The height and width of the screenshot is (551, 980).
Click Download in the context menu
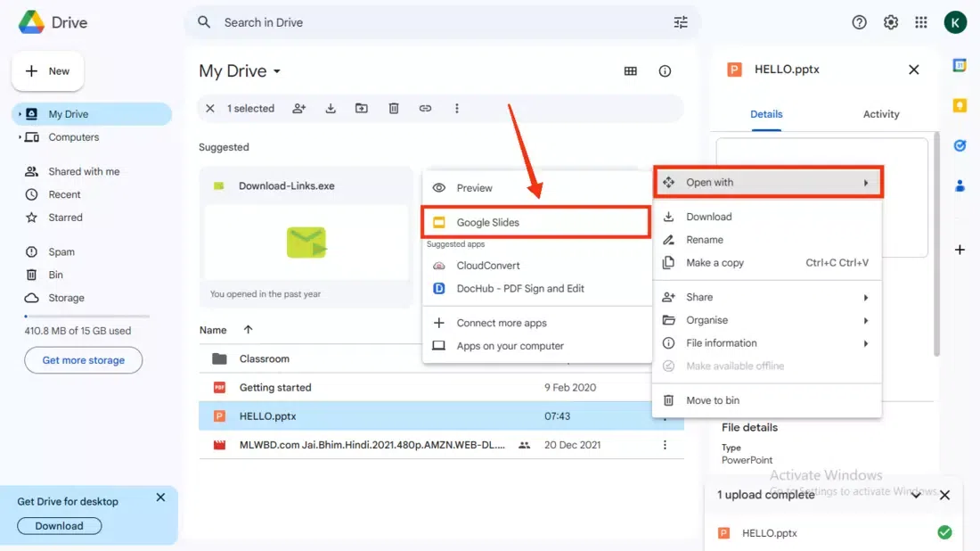point(767,217)
